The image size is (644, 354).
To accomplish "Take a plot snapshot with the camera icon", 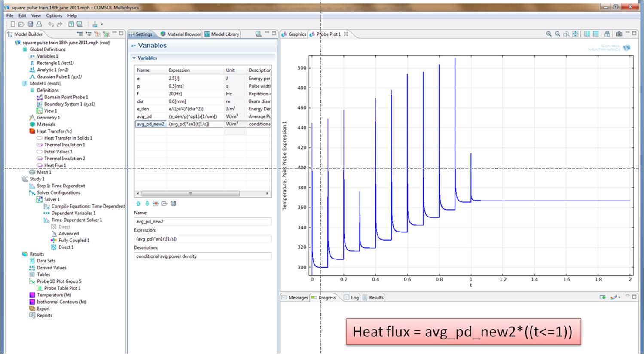I will [x=619, y=34].
